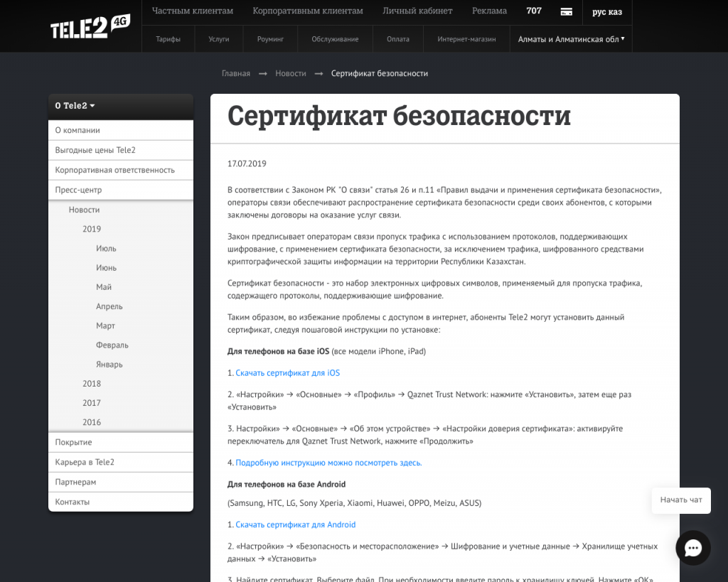Select Февраль in news archive
This screenshot has width=728, height=582.
coord(112,345)
